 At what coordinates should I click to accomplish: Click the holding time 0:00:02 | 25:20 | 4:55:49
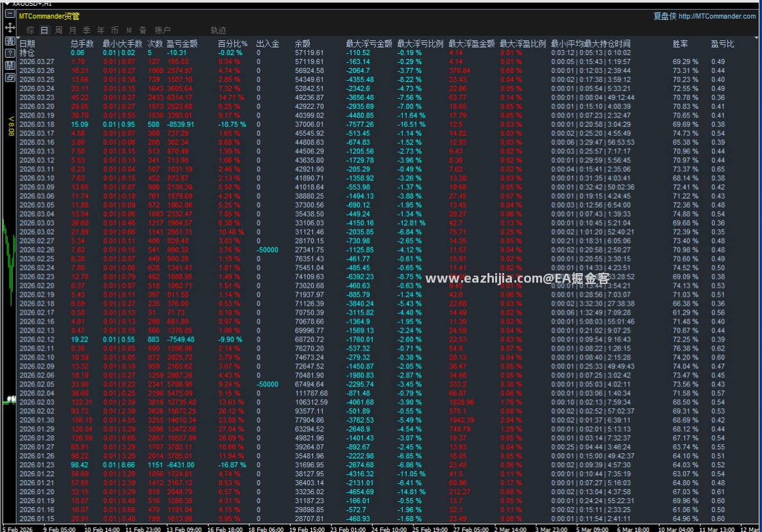pyautogui.click(x=591, y=133)
